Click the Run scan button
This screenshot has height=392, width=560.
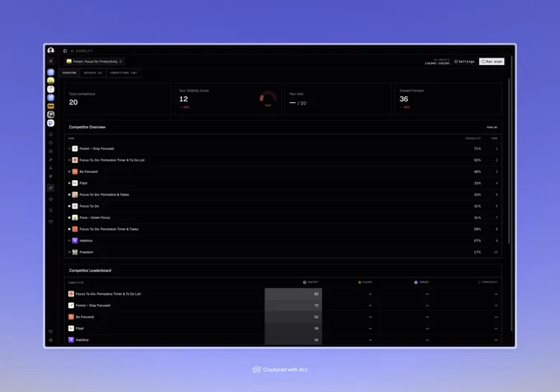[x=492, y=62]
